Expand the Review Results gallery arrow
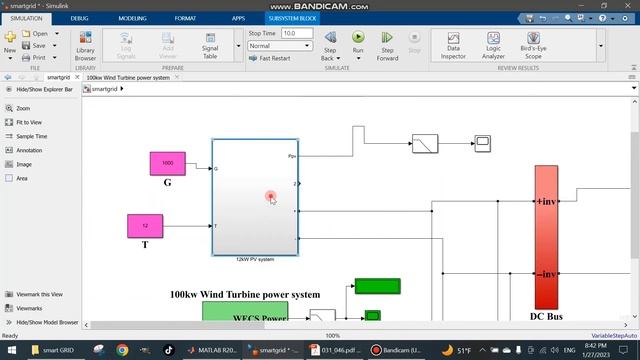The height and width of the screenshot is (360, 640). (600, 46)
